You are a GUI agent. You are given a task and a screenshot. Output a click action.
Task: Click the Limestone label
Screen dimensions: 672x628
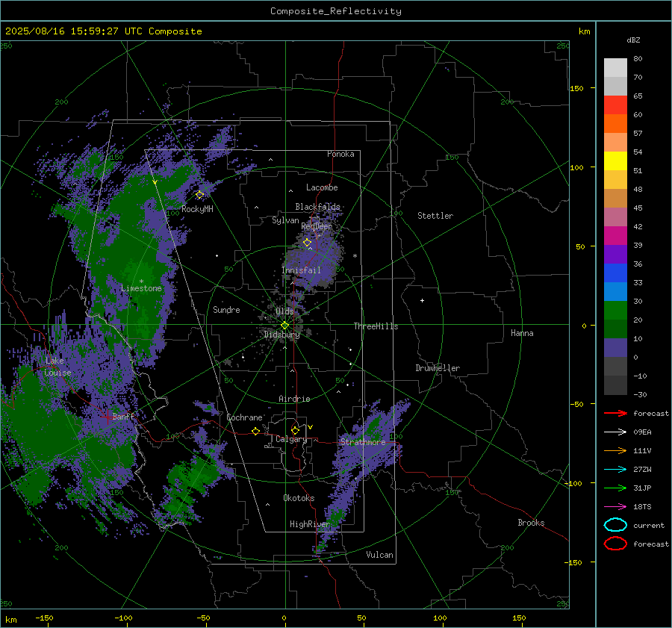click(141, 288)
